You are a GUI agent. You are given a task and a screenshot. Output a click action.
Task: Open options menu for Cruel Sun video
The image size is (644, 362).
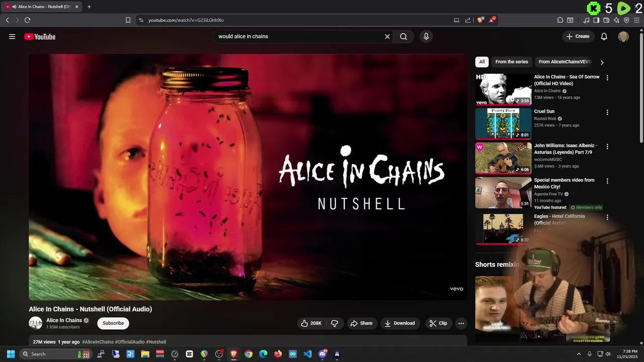[607, 112]
